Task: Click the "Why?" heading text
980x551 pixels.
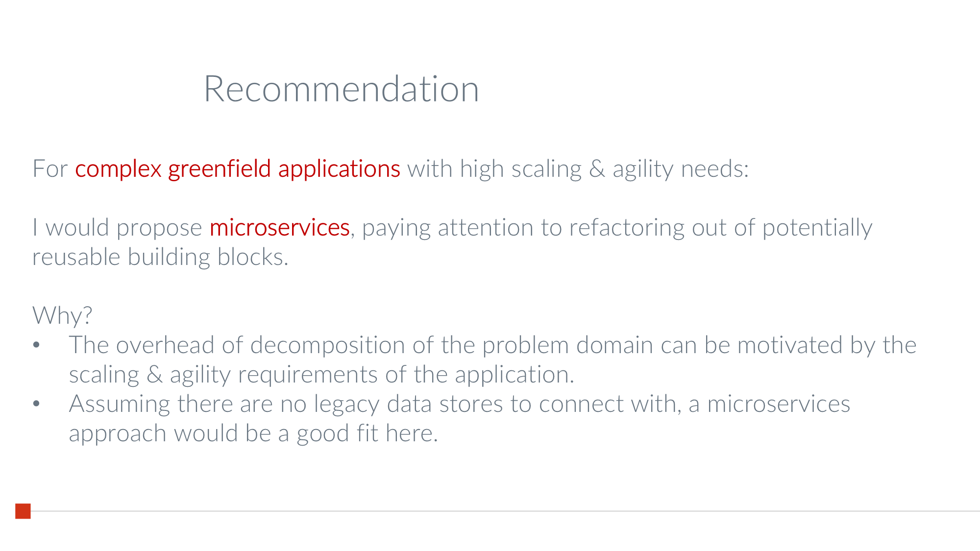Action: click(x=62, y=315)
